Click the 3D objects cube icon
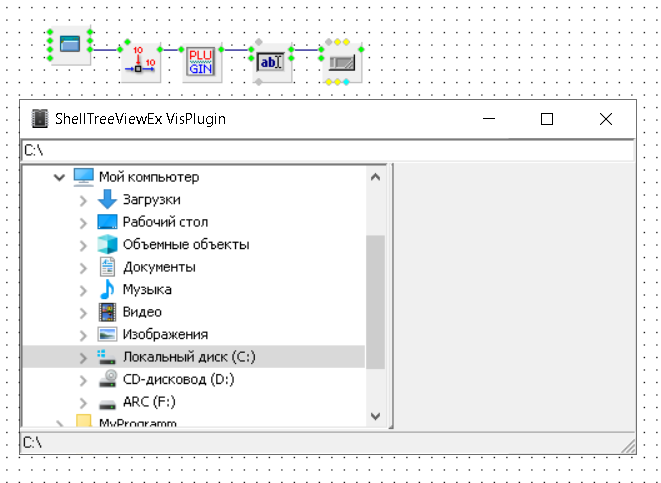 point(107,244)
